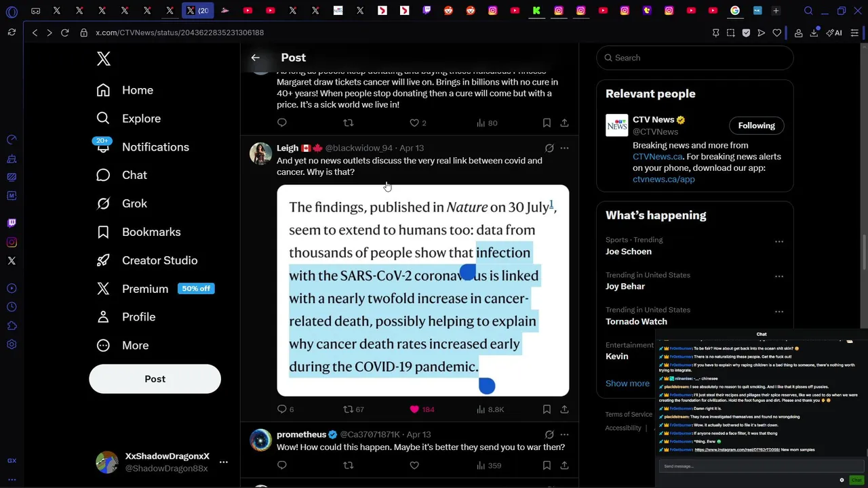Unlike Leigh's post with 184 likes
Viewport: 868px width, 488px height.
pos(421,409)
